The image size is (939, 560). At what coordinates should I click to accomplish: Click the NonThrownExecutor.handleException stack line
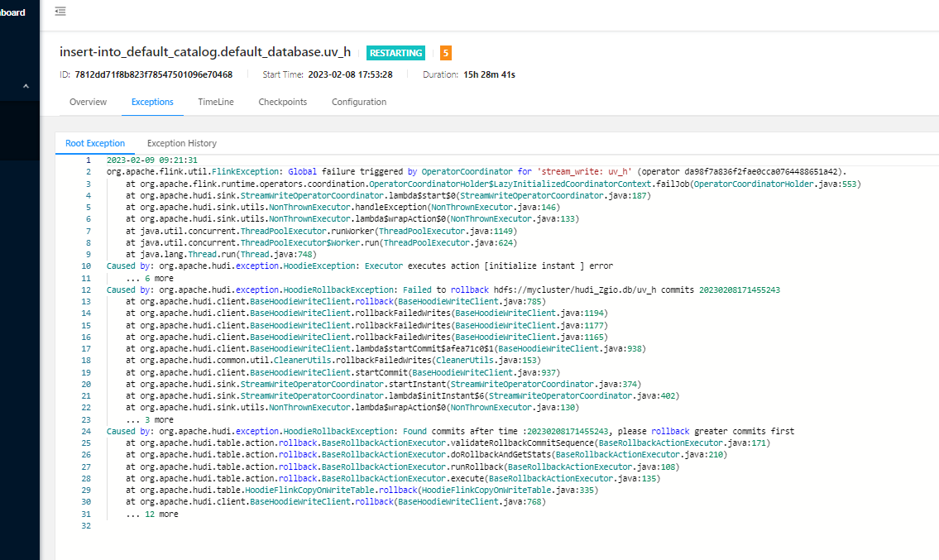(343, 208)
